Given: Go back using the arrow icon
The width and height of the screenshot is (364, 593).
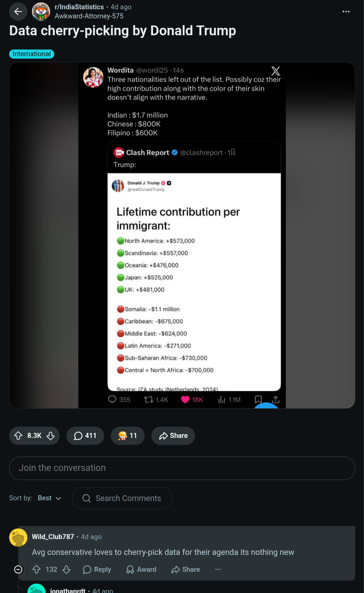Looking at the screenshot, I should 18,11.
